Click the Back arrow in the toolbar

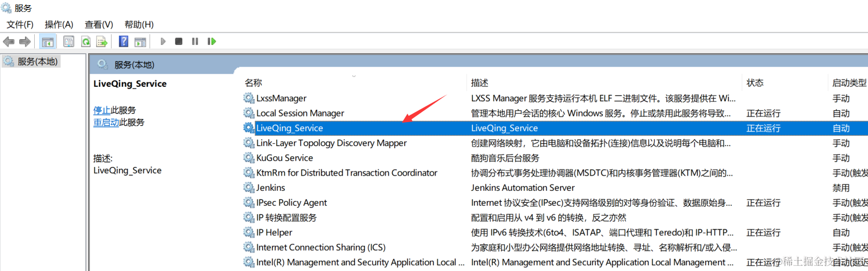tap(9, 41)
